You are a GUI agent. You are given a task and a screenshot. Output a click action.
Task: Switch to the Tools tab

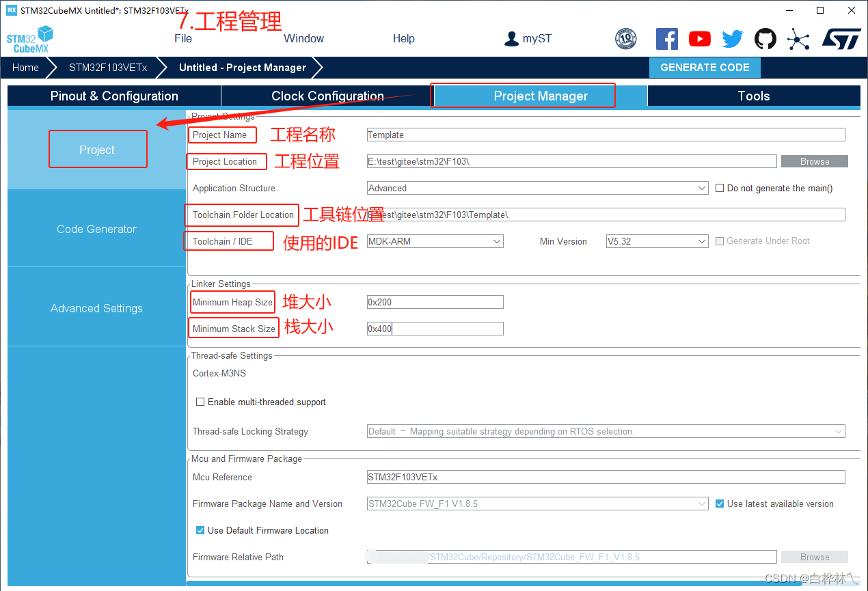point(754,96)
